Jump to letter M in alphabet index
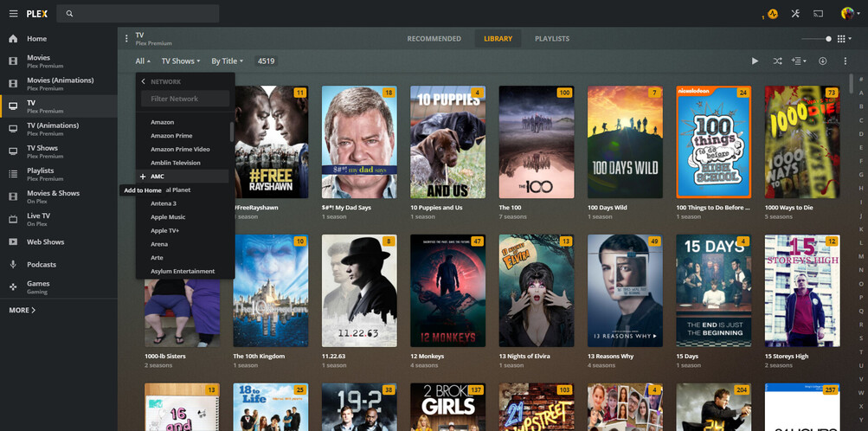 [x=861, y=256]
